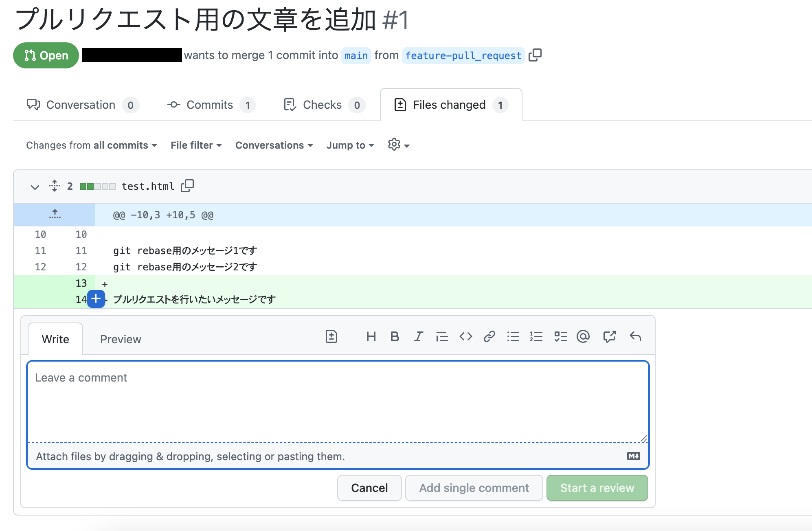Open the feature-pull_request branch link
Viewport: 812px width, 531px height.
[x=463, y=55]
